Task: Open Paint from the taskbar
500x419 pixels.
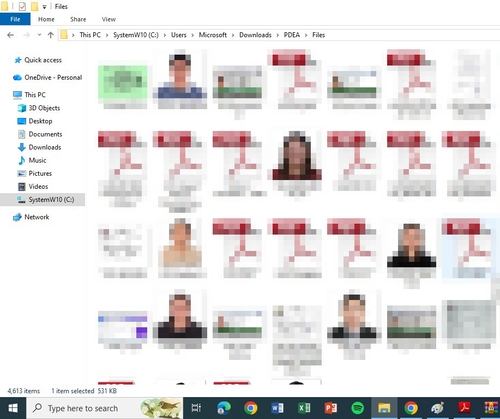Action: (437, 408)
